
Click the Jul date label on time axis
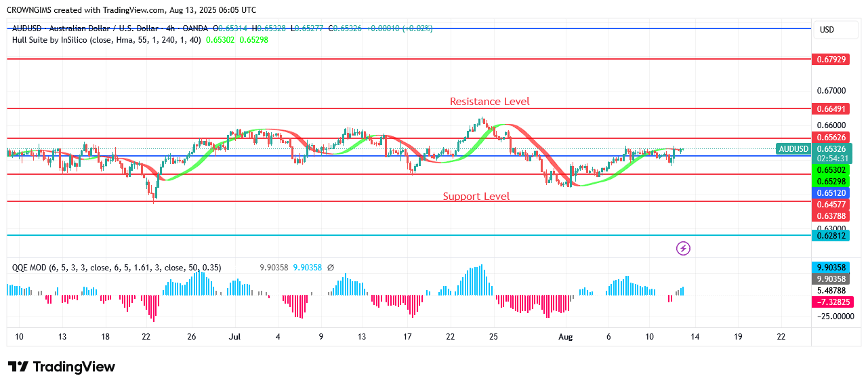click(x=235, y=337)
